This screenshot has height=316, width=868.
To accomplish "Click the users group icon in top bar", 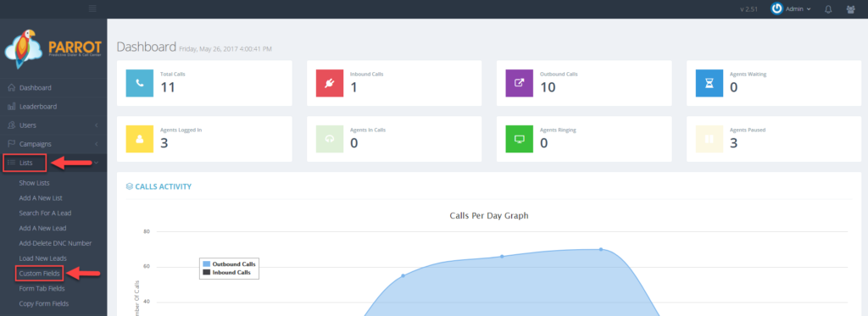I will pyautogui.click(x=851, y=8).
